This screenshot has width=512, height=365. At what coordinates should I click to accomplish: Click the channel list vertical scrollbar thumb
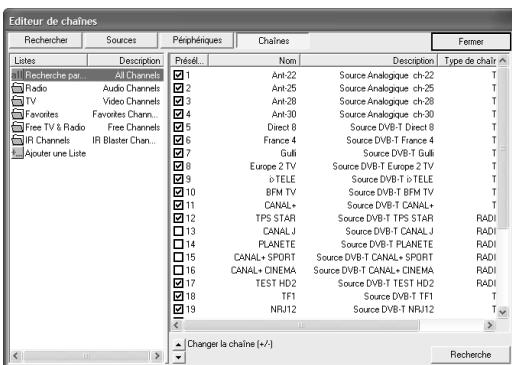pyautogui.click(x=503, y=148)
